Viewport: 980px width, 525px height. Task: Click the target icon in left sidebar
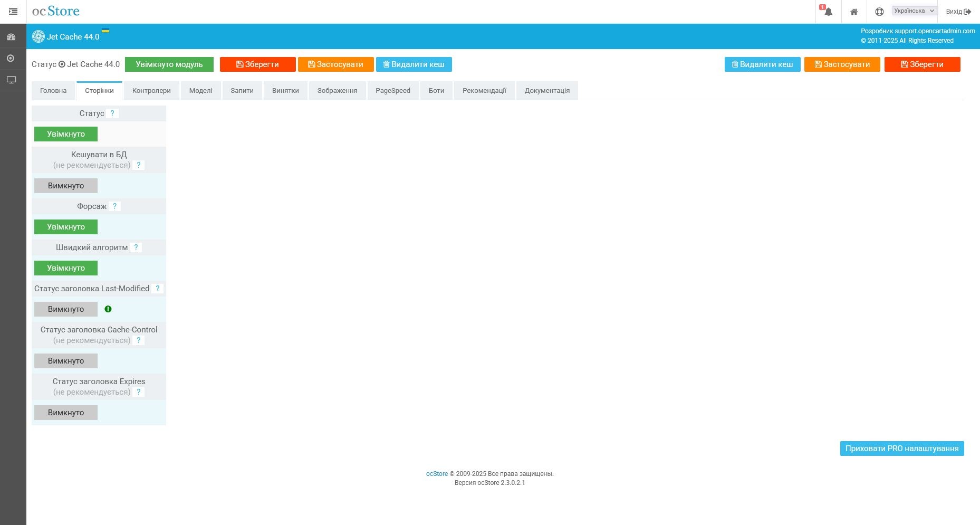click(11, 58)
